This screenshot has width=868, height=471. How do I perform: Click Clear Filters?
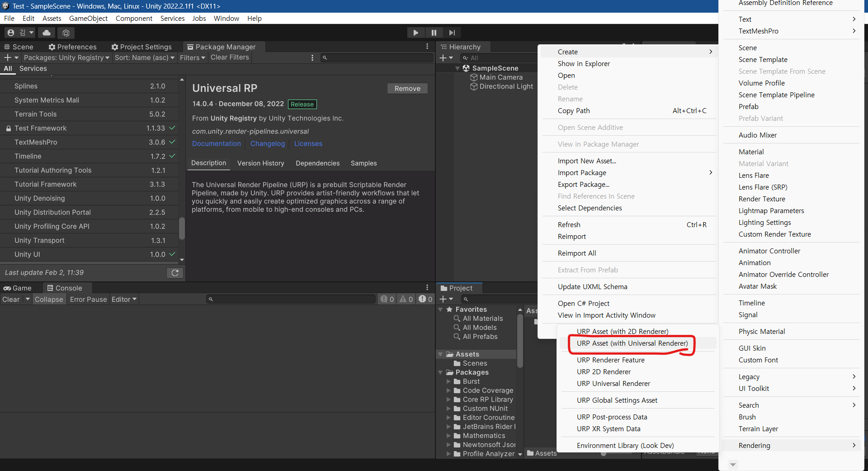pyautogui.click(x=230, y=57)
